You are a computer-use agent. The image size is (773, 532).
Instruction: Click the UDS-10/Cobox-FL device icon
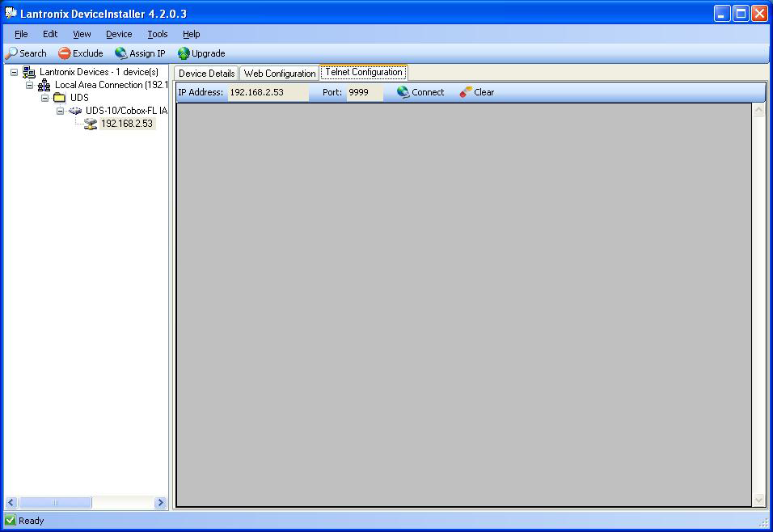(x=75, y=111)
